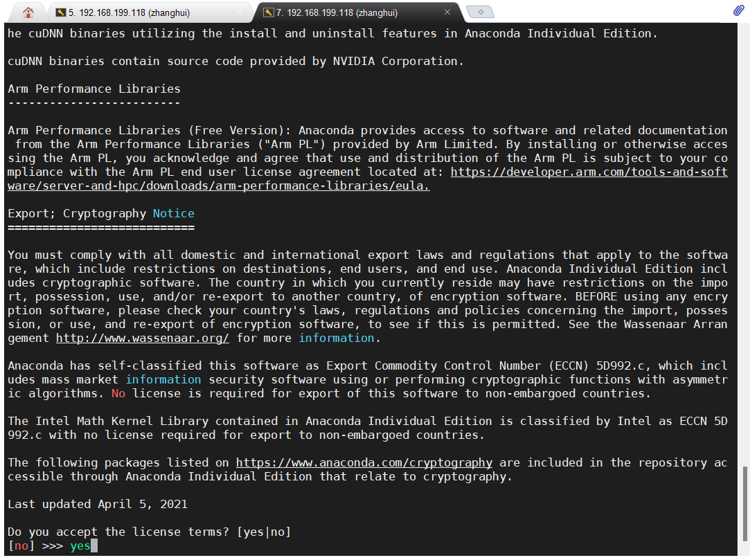Click the red "No" before "license is required"
This screenshot has width=750, height=560.
118,393
